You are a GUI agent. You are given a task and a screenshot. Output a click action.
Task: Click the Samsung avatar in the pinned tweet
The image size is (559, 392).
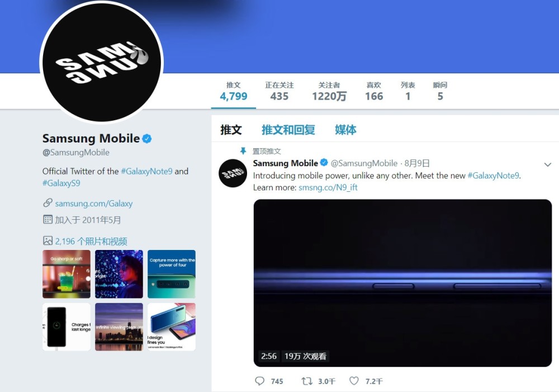pyautogui.click(x=233, y=173)
